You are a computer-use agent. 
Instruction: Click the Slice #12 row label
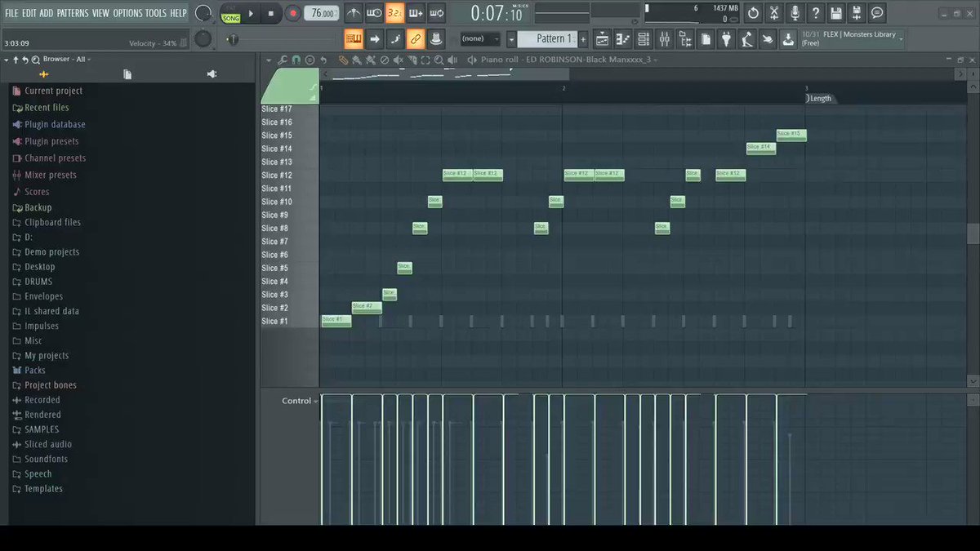click(277, 176)
